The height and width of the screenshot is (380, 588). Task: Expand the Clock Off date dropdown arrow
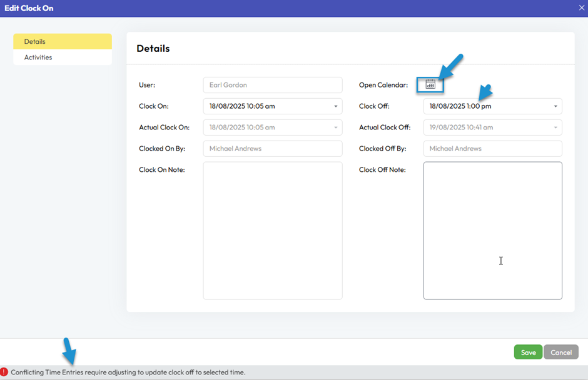(x=555, y=106)
